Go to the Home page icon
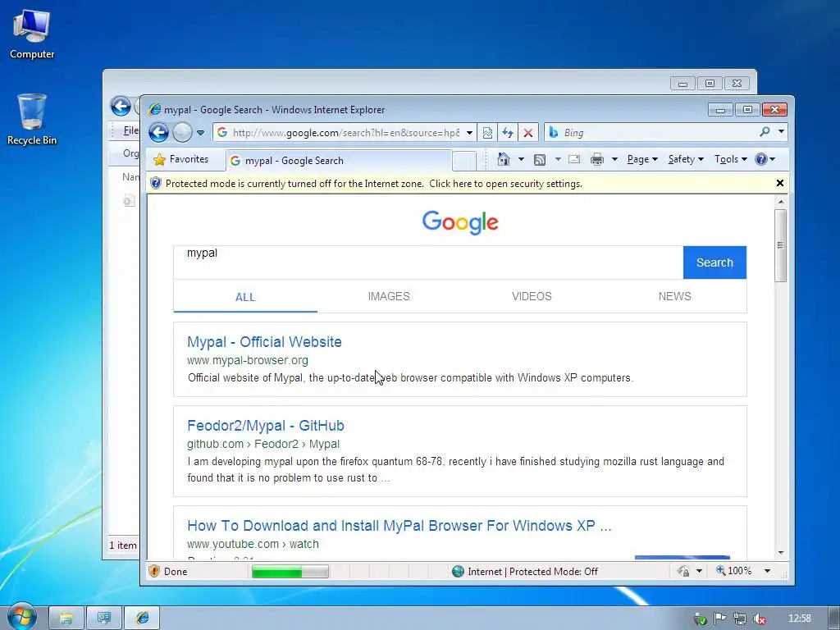The height and width of the screenshot is (630, 840). pos(504,159)
